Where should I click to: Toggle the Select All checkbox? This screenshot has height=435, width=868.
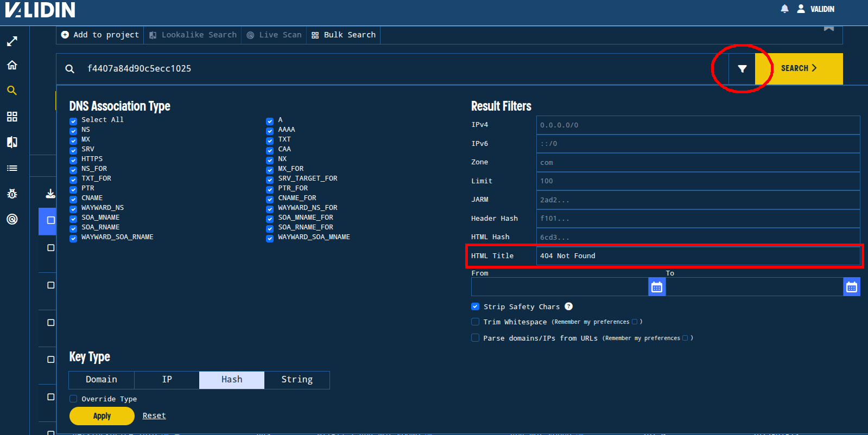(x=73, y=121)
